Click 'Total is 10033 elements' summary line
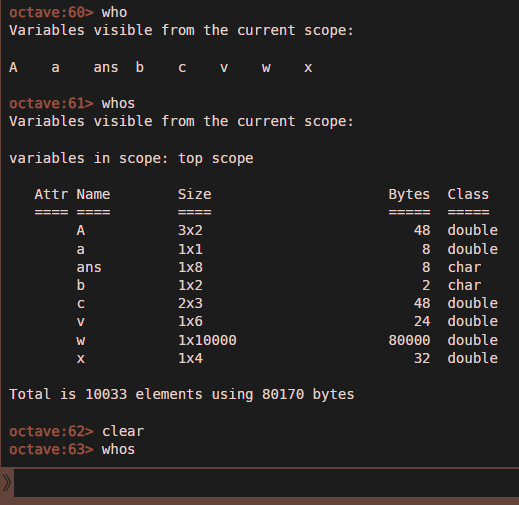 pyautogui.click(x=182, y=395)
